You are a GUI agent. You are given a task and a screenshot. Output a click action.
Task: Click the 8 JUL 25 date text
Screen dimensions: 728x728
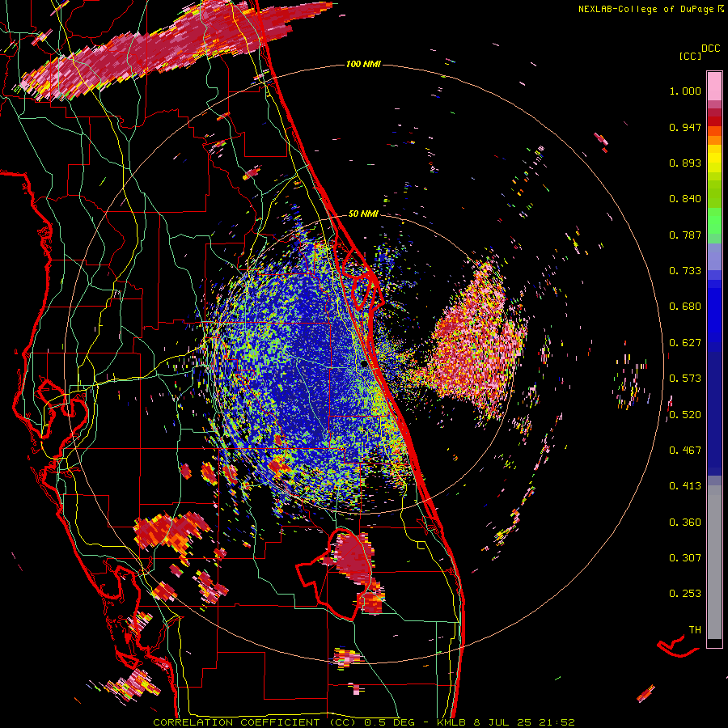click(502, 722)
